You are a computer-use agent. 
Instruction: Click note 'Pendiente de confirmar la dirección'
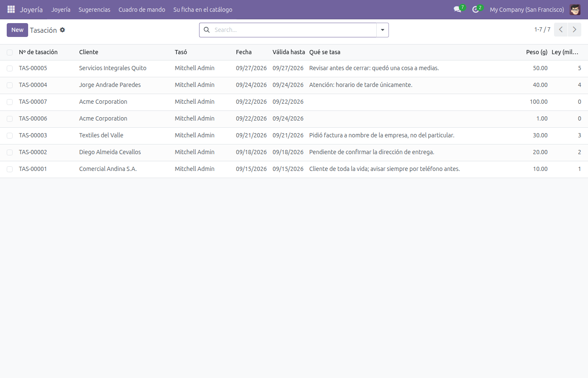pos(372,152)
